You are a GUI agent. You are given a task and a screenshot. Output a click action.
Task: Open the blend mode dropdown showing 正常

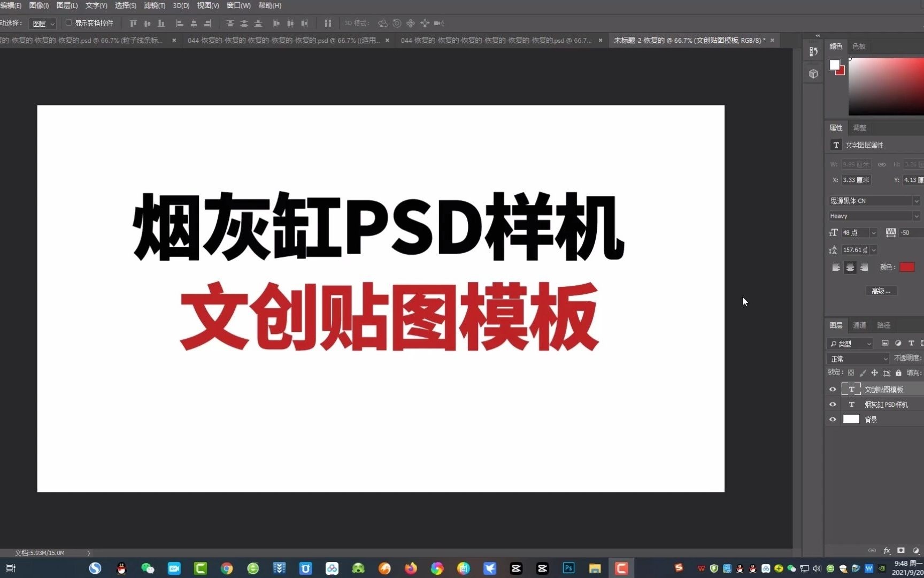click(858, 359)
